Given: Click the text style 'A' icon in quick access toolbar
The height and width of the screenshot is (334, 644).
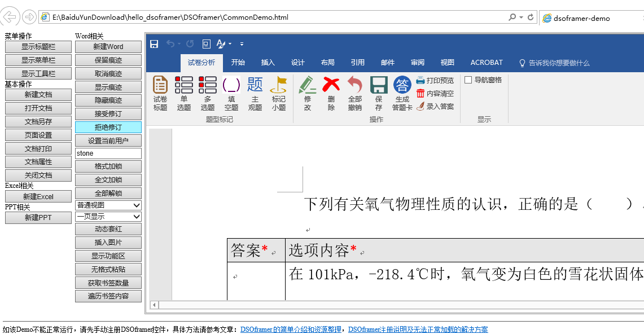Looking at the screenshot, I should point(221,44).
